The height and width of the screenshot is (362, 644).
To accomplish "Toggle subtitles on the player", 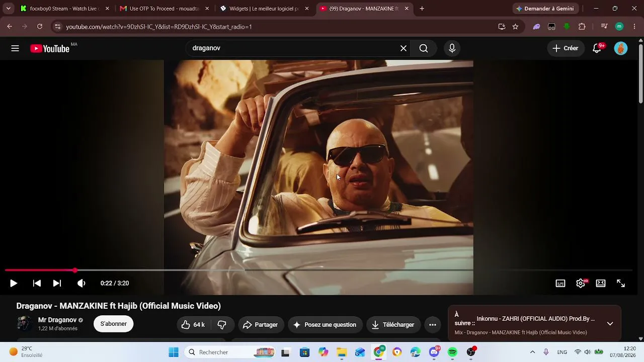I will click(560, 283).
